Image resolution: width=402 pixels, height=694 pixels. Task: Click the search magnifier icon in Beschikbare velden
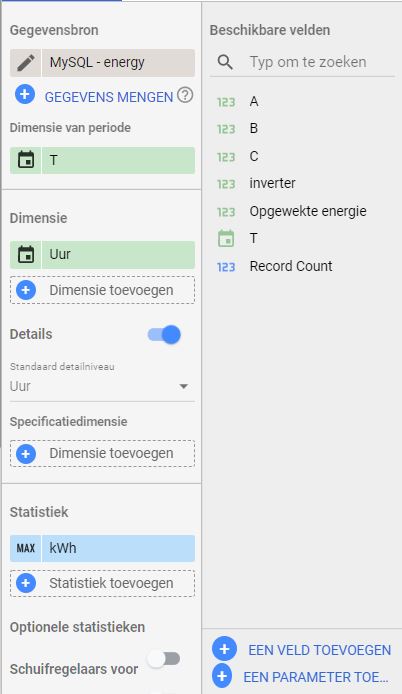[x=225, y=62]
